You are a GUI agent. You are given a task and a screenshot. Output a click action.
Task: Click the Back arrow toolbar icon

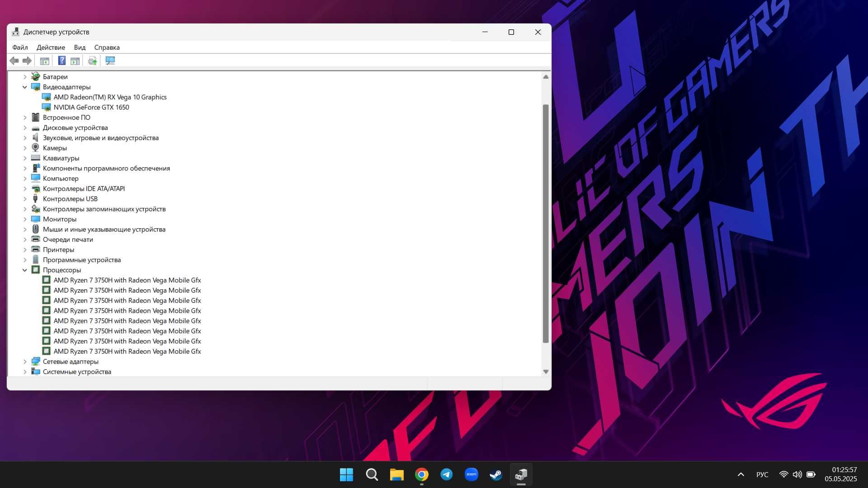coord(14,61)
